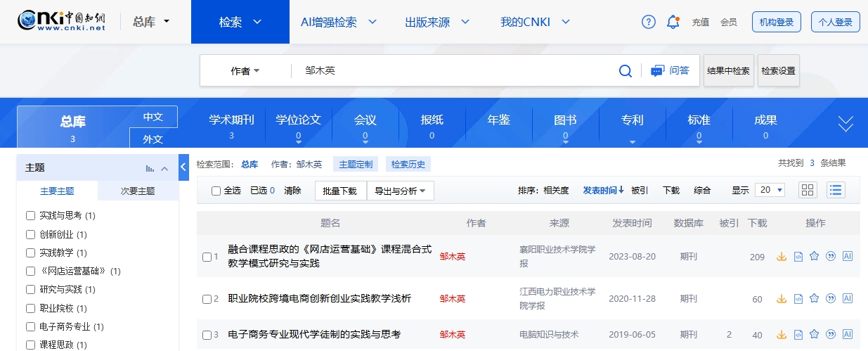Check the 全选 select-all checkbox

tap(216, 191)
